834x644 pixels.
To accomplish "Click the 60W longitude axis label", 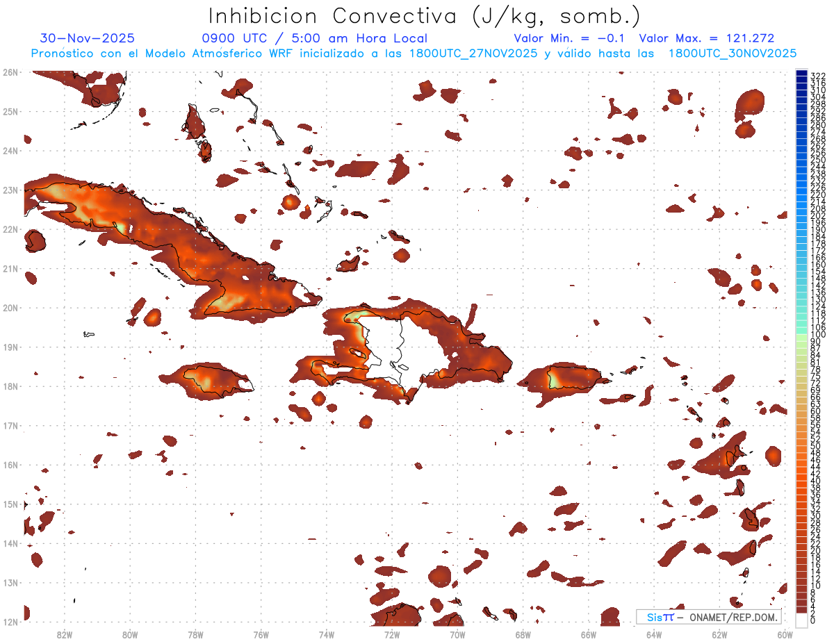I will (x=785, y=634).
